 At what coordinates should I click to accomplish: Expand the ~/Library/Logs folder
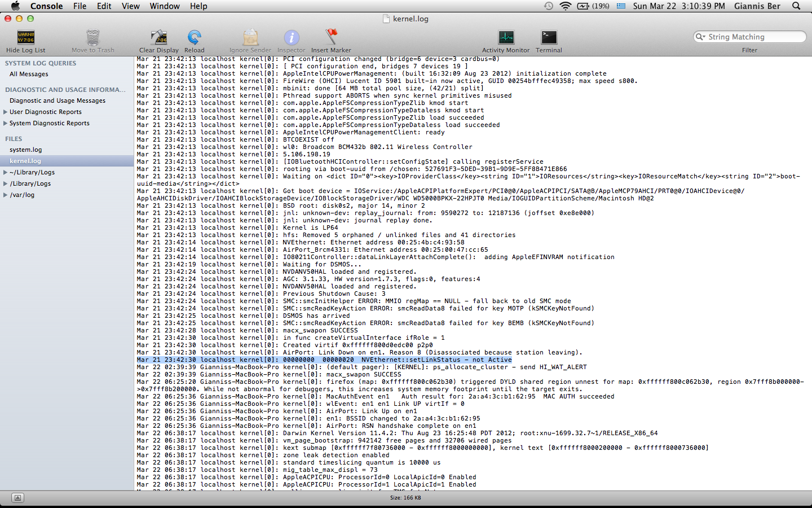6,172
